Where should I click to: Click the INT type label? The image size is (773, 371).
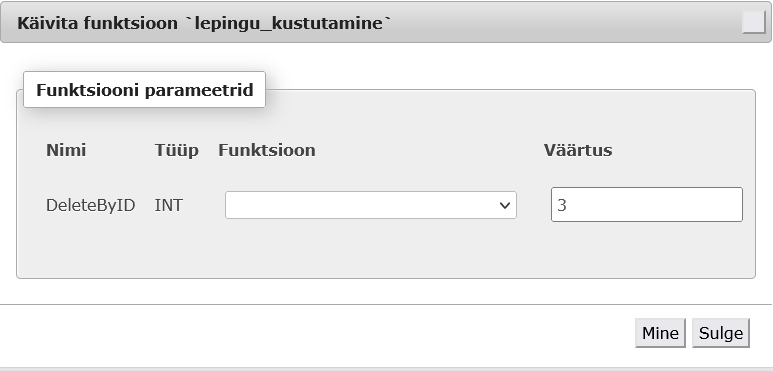click(x=169, y=205)
